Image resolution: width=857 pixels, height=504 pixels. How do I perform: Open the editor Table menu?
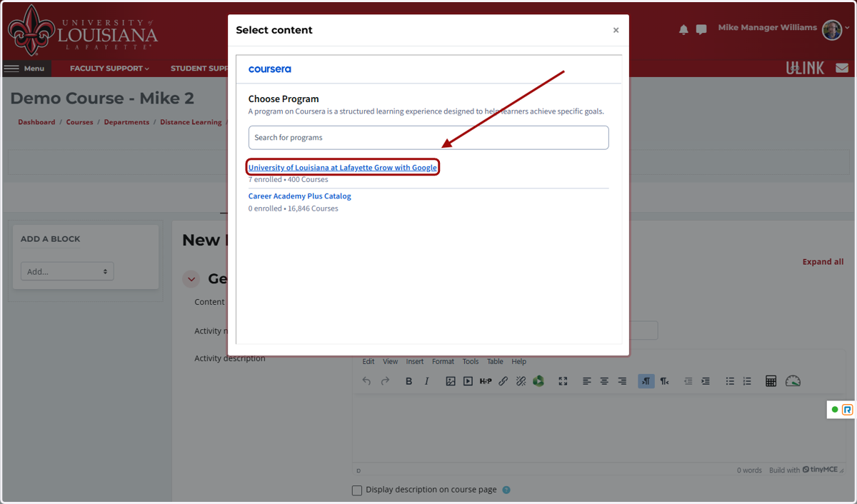click(495, 361)
